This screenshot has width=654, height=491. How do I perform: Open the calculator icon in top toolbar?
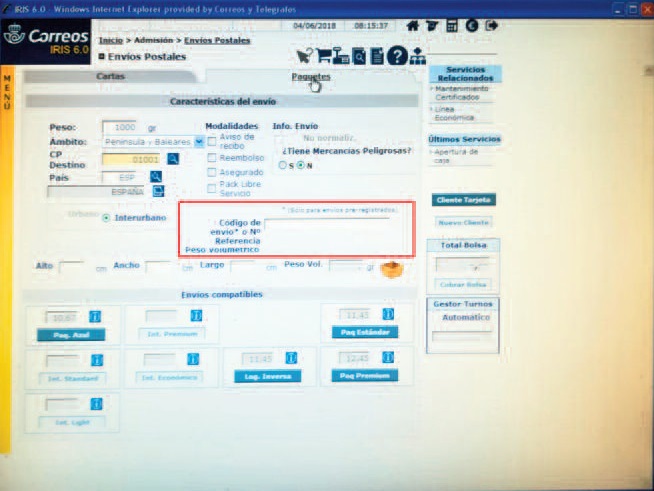452,25
